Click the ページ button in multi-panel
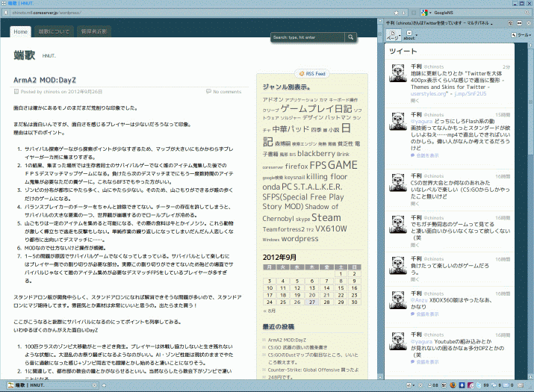The height and width of the screenshot is (392, 534). [x=392, y=35]
